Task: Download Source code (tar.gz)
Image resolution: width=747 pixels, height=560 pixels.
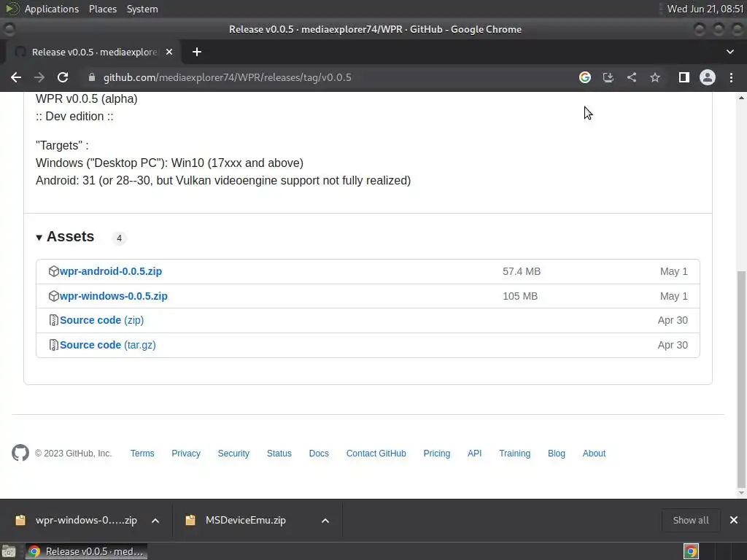Action: coord(108,345)
